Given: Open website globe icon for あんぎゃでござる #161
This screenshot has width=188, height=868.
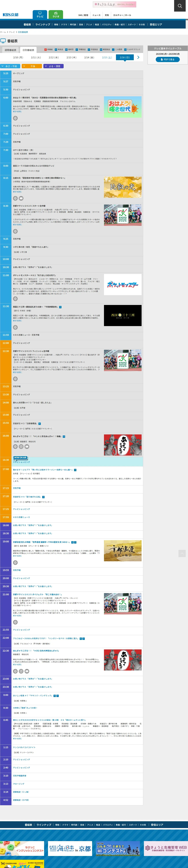Looking at the screenshot, I should point(15,446).
